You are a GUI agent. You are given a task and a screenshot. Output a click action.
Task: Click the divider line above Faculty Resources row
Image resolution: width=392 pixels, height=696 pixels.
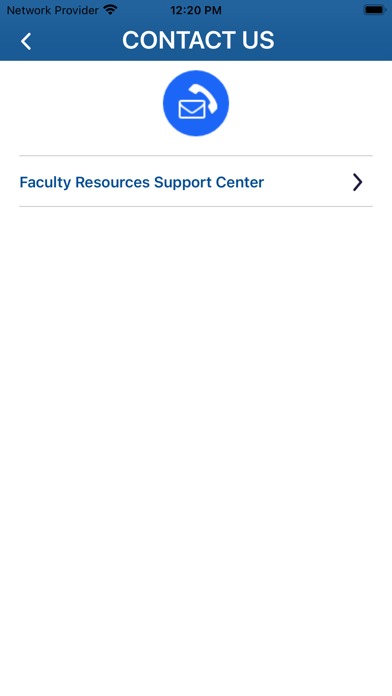tap(196, 156)
